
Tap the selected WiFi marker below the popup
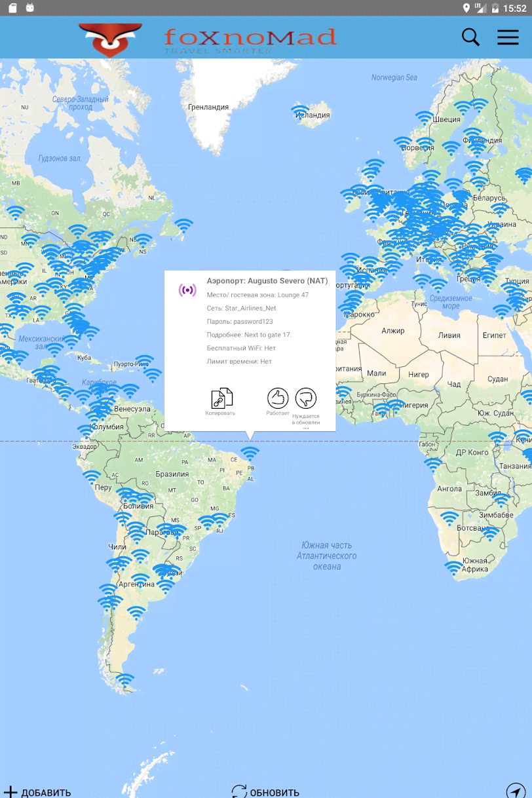(x=250, y=453)
